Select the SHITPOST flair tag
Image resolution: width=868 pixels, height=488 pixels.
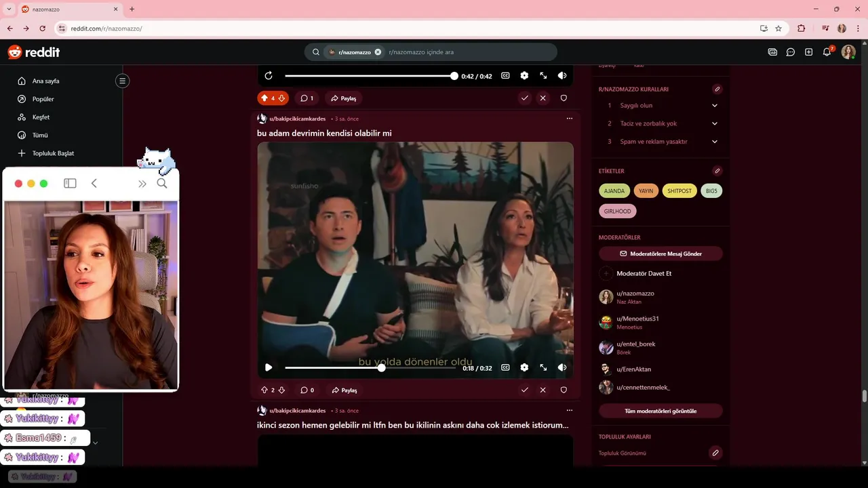[679, 191]
